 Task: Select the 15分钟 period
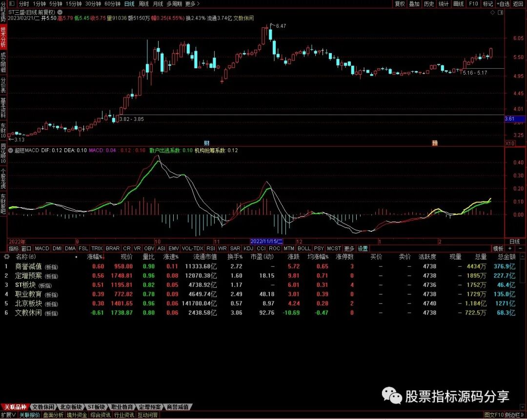click(x=74, y=4)
